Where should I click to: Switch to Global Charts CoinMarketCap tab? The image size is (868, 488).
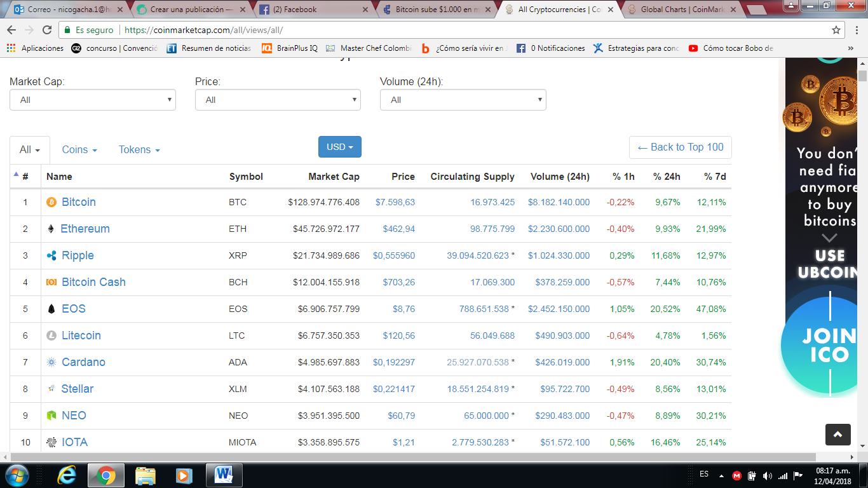682,10
